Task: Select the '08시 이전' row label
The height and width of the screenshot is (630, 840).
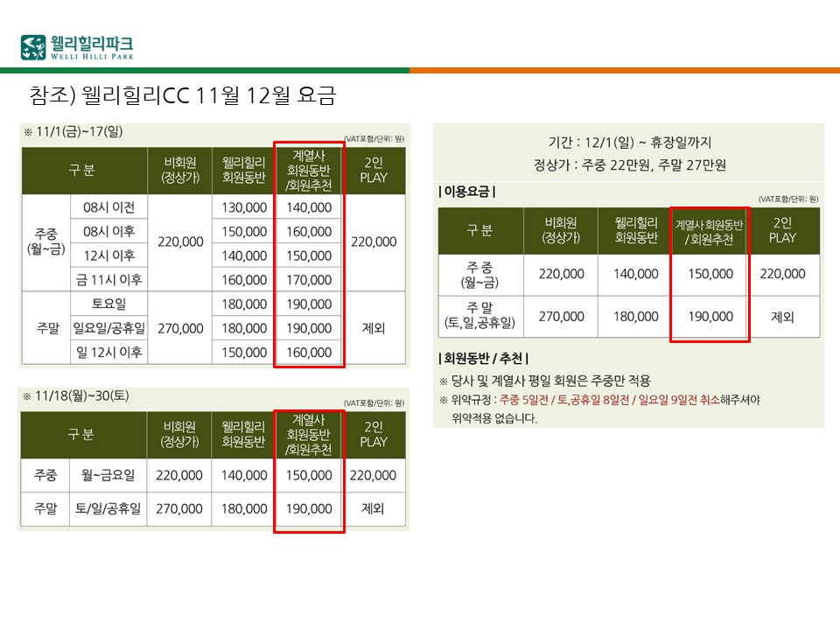Action: [x=108, y=207]
